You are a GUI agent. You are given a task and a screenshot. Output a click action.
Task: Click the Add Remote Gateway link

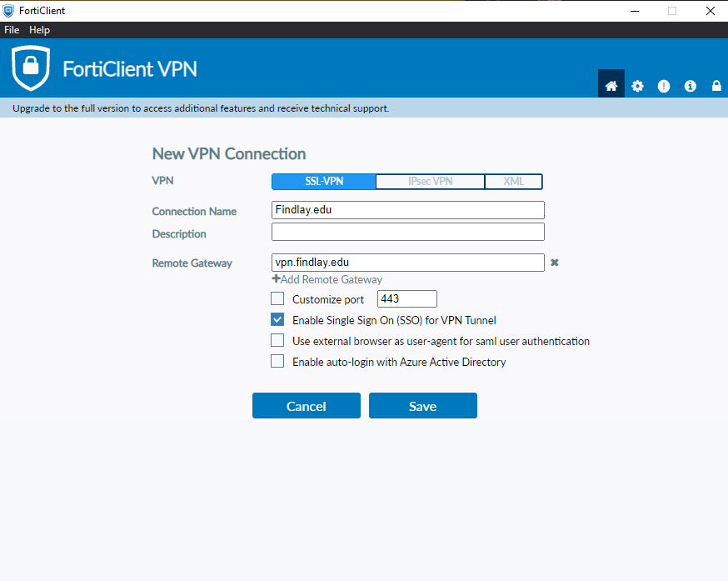click(327, 279)
